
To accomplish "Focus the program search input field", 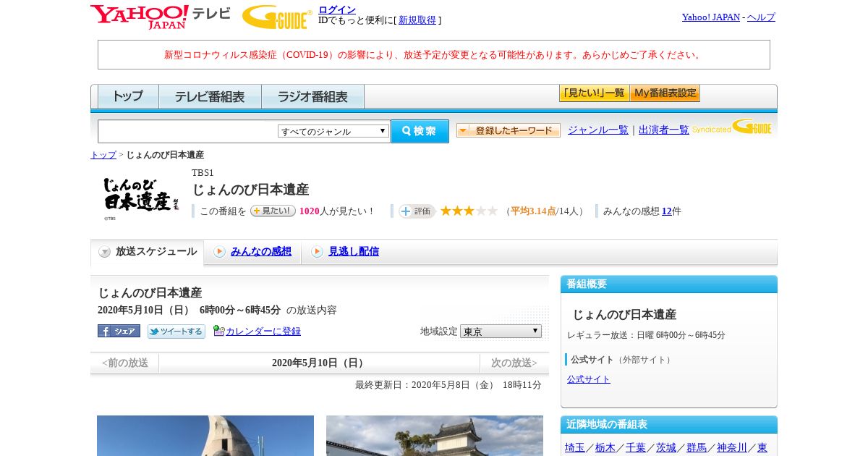I will 188,131.
